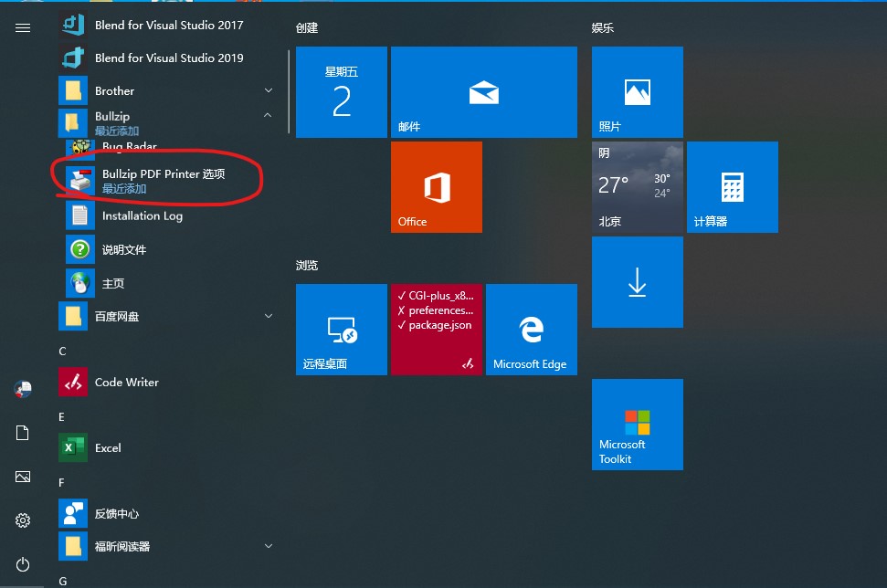Screen dimensions: 887x588
Task: Jump to letter F section header
Action: (61, 482)
